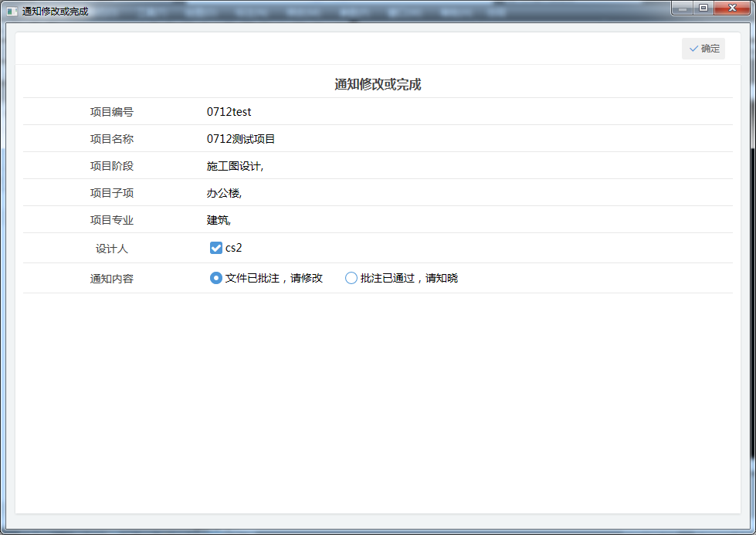Click the project name value 0712测试项目
This screenshot has width=756, height=535.
click(241, 139)
